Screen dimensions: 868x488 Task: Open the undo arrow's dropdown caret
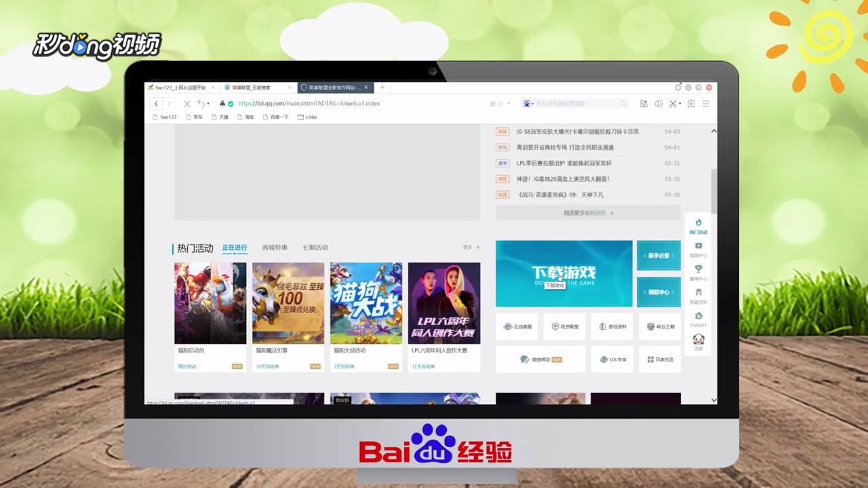coord(208,104)
